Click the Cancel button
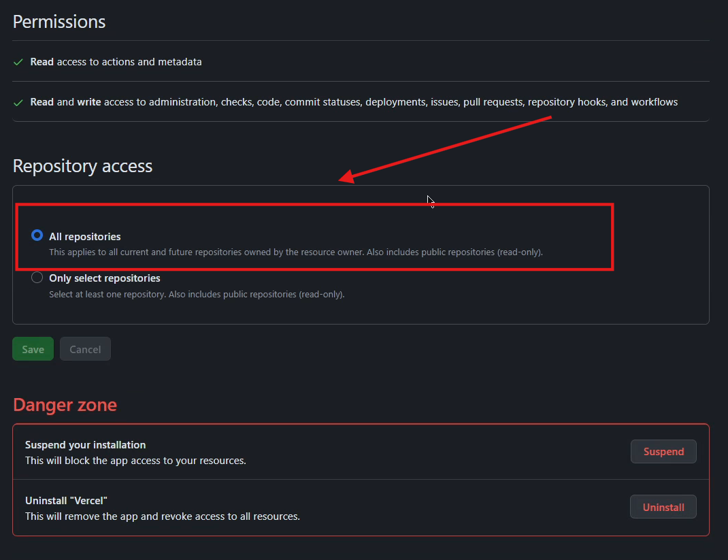The image size is (728, 560). 85,348
